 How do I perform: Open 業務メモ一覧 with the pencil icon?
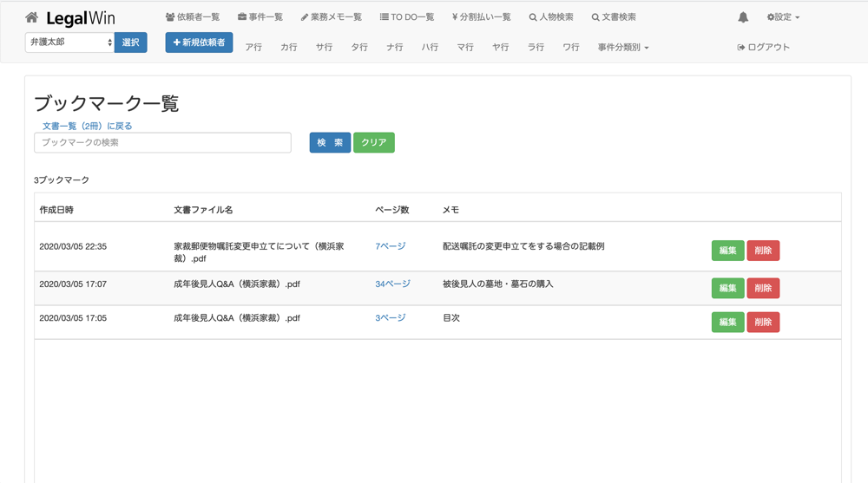coord(332,17)
